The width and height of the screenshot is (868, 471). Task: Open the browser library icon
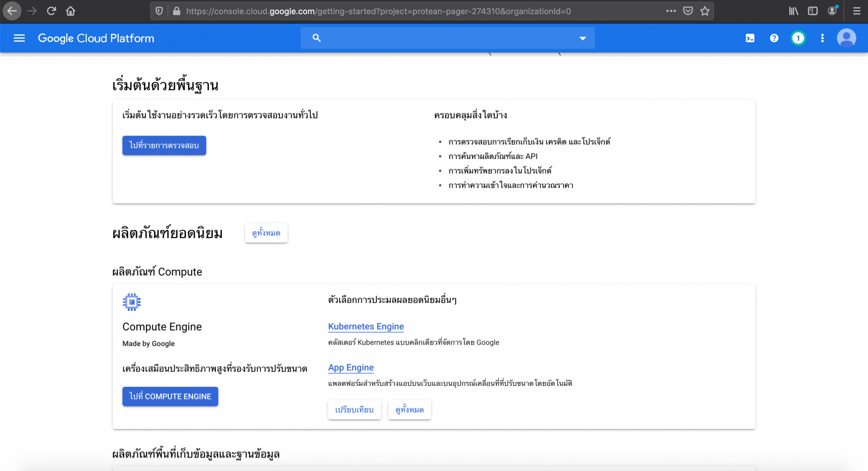tap(794, 11)
